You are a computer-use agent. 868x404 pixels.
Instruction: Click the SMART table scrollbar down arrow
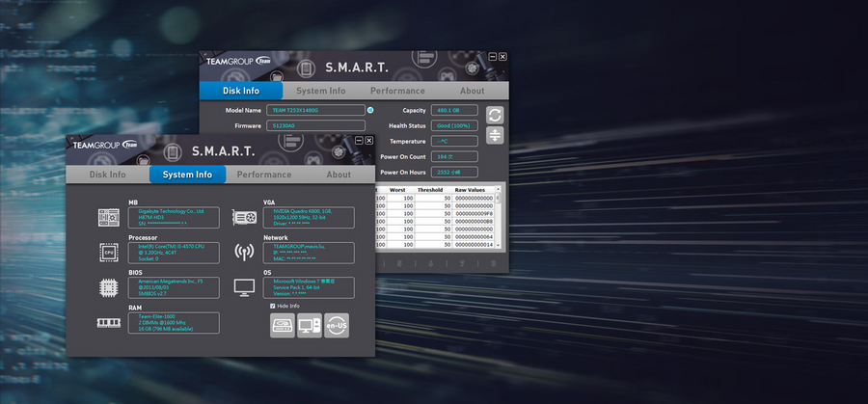[x=498, y=245]
